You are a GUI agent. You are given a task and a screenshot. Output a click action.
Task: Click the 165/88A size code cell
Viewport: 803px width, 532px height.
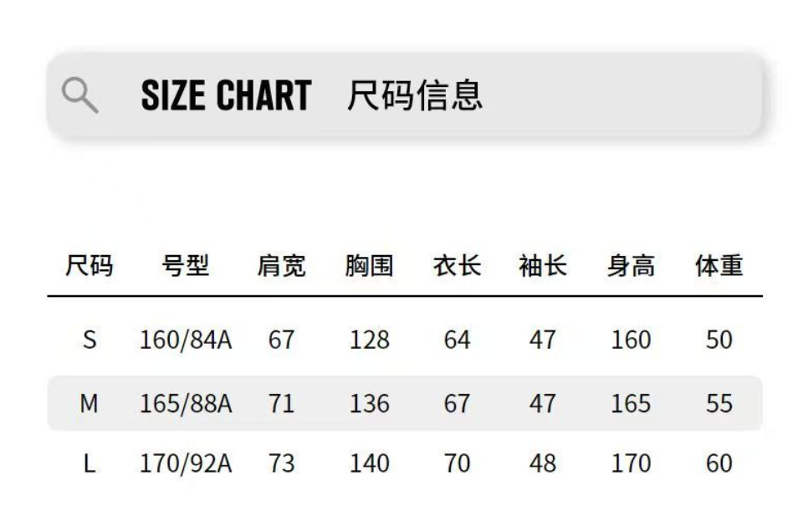coord(185,403)
